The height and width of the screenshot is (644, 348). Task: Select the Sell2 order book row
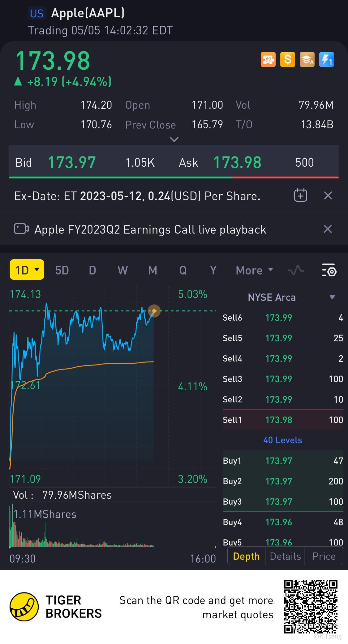283,399
